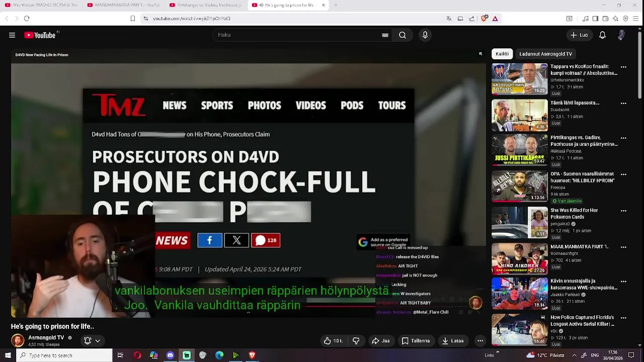Open options for Tämä lähti lapasesta video
644x362 pixels.
(x=623, y=103)
